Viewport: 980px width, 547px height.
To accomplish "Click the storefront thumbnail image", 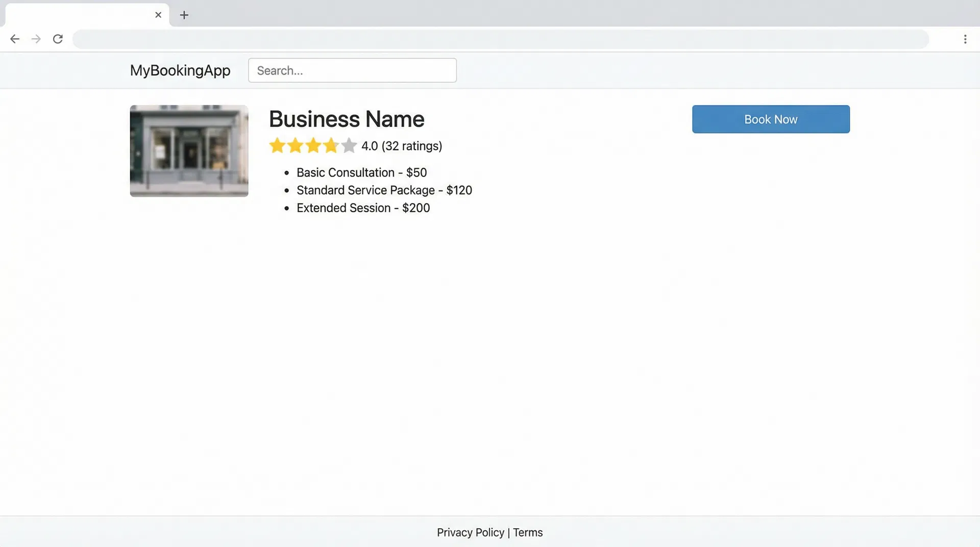I will pos(189,150).
